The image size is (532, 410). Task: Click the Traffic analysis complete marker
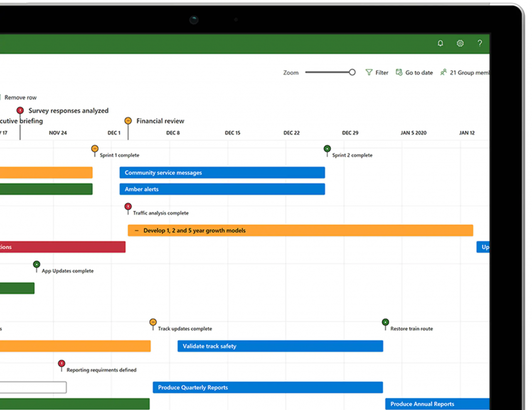tap(128, 206)
